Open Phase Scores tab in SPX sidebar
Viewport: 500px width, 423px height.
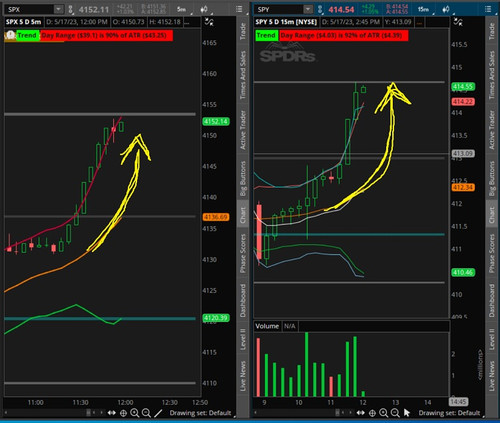(243, 253)
